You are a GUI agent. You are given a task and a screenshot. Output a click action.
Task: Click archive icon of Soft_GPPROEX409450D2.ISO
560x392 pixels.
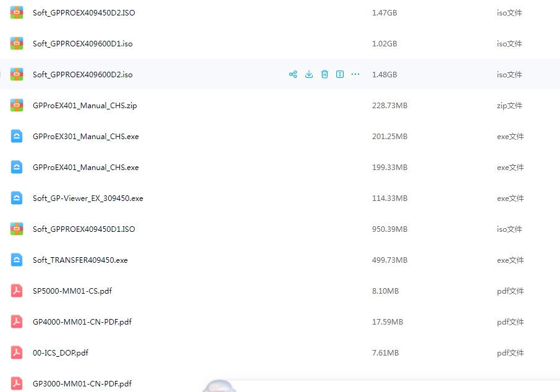coord(17,12)
